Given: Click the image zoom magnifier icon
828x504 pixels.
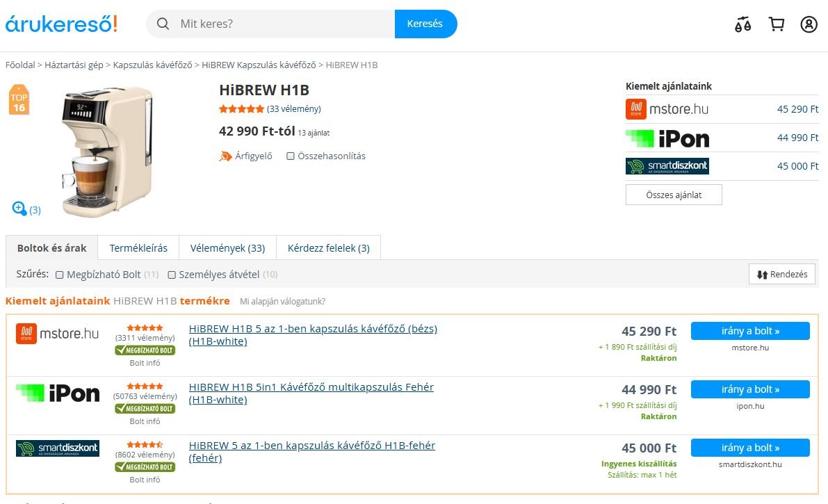Looking at the screenshot, I should click(19, 209).
